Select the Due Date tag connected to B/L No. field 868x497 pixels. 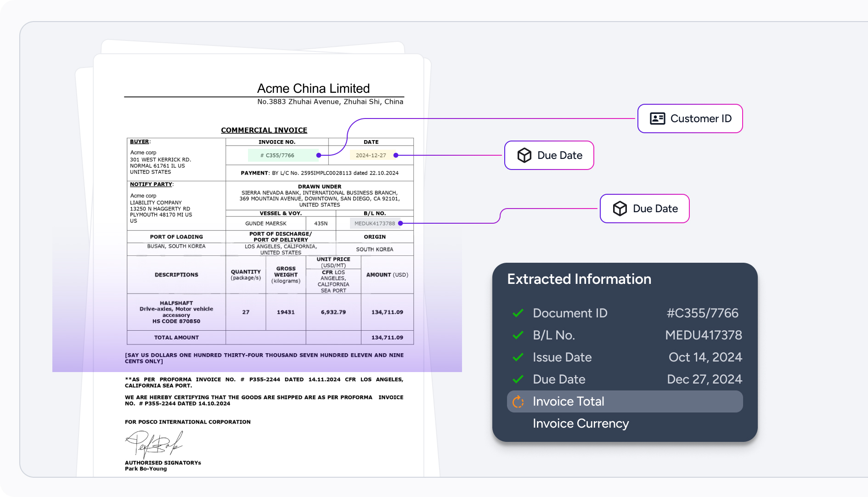644,209
